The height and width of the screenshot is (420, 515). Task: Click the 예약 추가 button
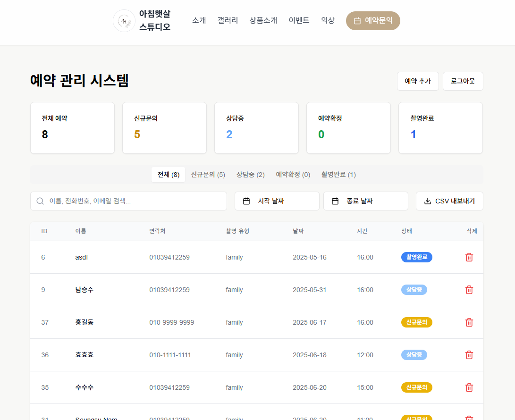(x=417, y=81)
